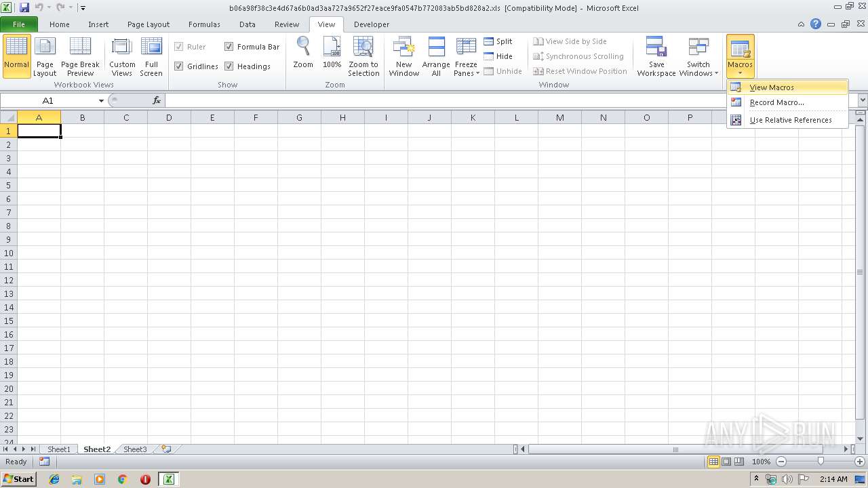
Task: Switch to the Formulas ribbon tab
Action: (x=204, y=24)
